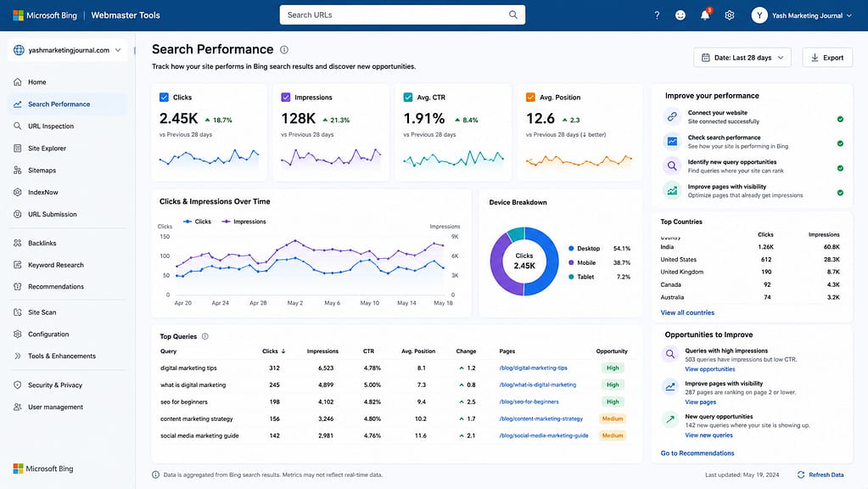This screenshot has width=868, height=489.
Task: Open the Date: Last 28 days dropdown
Action: (742, 58)
